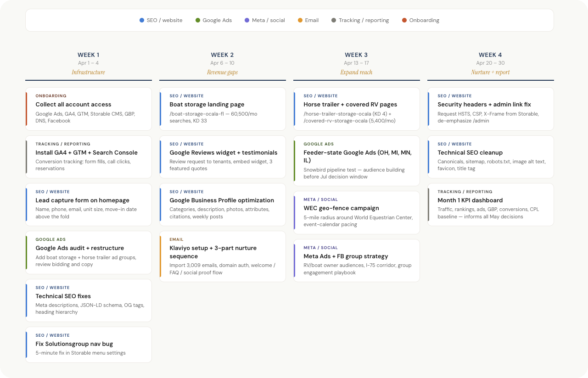
Task: Open Lead capture form on homepage card
Action: click(89, 205)
